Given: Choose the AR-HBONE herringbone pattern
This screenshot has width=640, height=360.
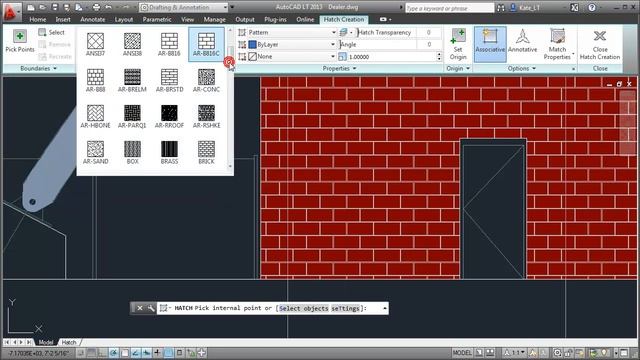Looking at the screenshot, I should point(96,116).
